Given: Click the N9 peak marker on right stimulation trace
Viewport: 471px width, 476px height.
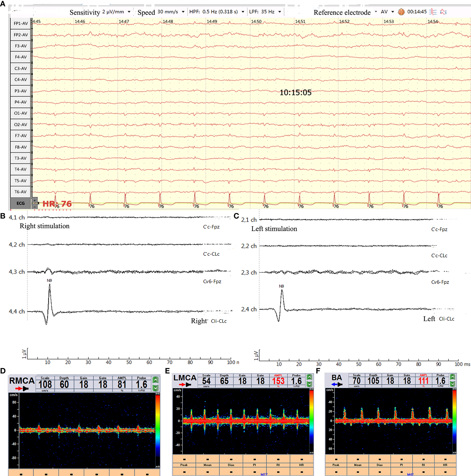Looking at the screenshot, I should click(x=50, y=285).
